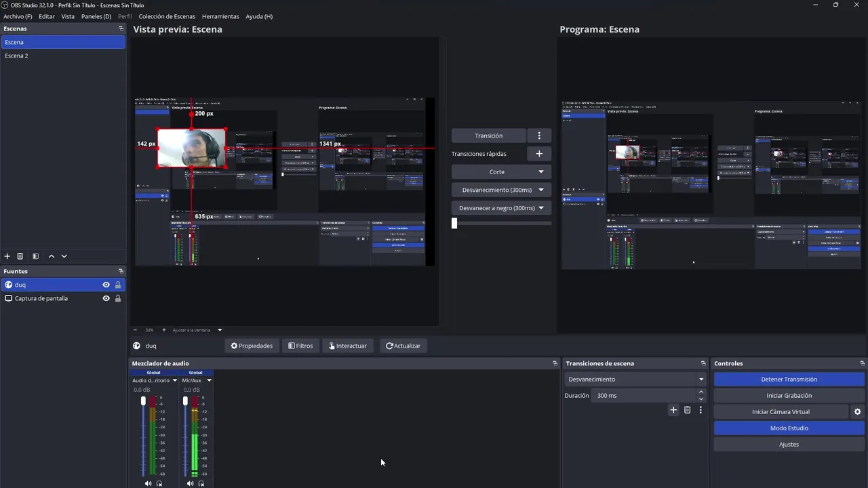
Task: Toggle monitoring headphone icon for Audio del escritorio
Action: point(159,483)
